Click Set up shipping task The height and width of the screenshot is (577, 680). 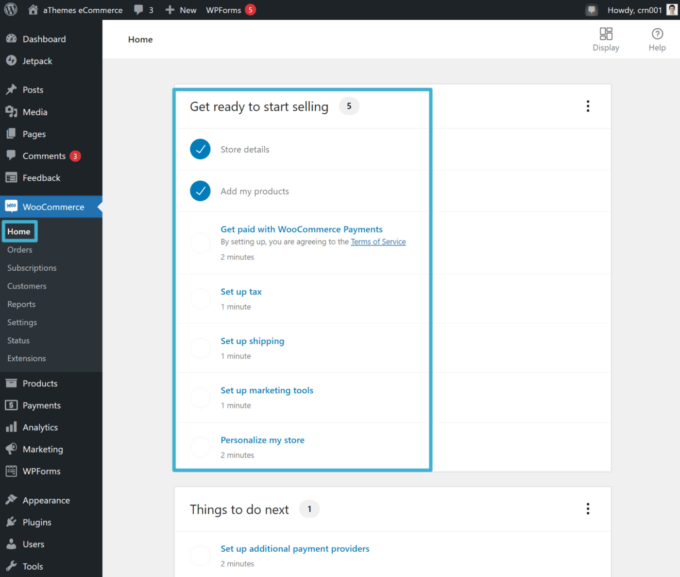(252, 341)
